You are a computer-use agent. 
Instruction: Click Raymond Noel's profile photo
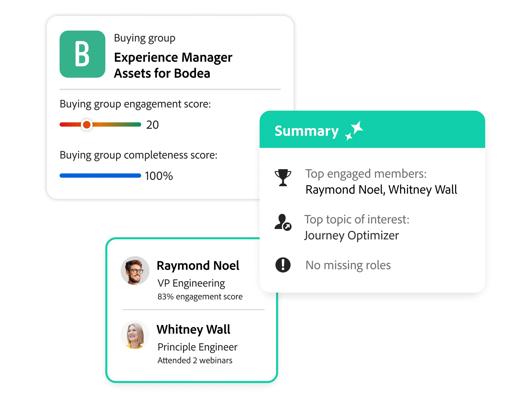point(135,271)
